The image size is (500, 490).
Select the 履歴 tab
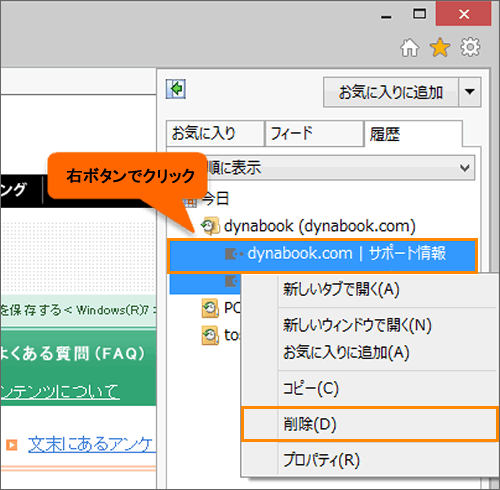tap(413, 134)
